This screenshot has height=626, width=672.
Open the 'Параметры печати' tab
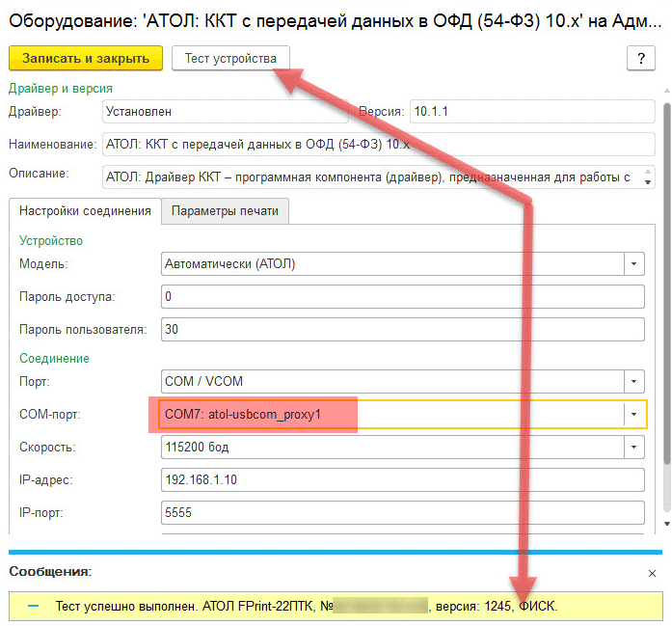[225, 211]
